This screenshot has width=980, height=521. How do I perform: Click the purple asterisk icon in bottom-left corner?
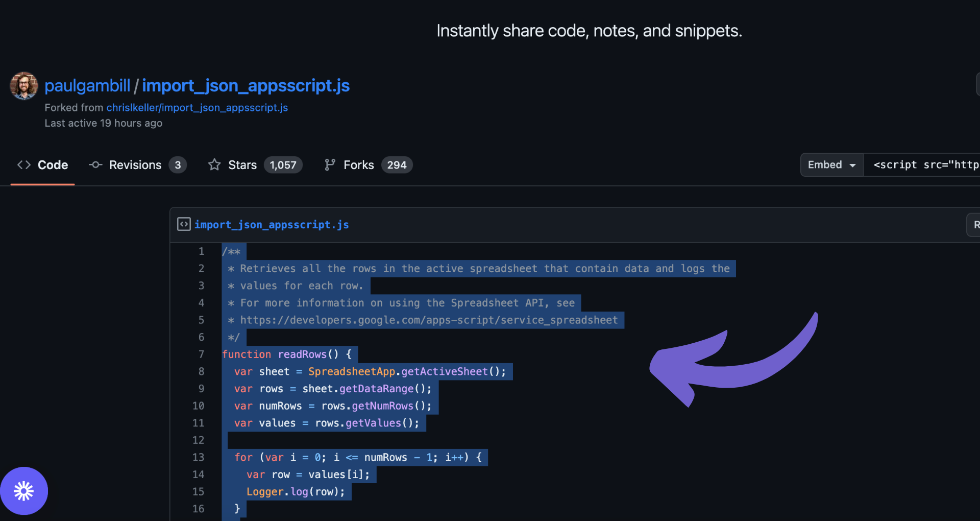24,490
